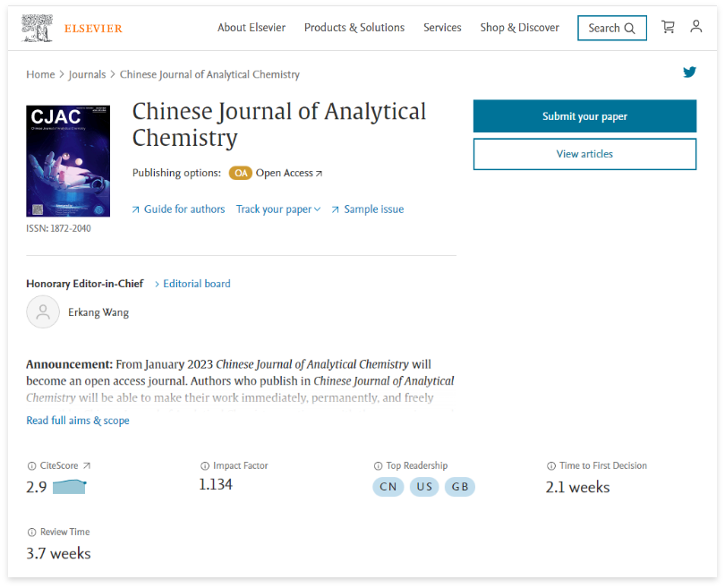Click the CiteScore info icon
Image resolution: width=725 pixels, height=588 pixels.
(x=32, y=466)
